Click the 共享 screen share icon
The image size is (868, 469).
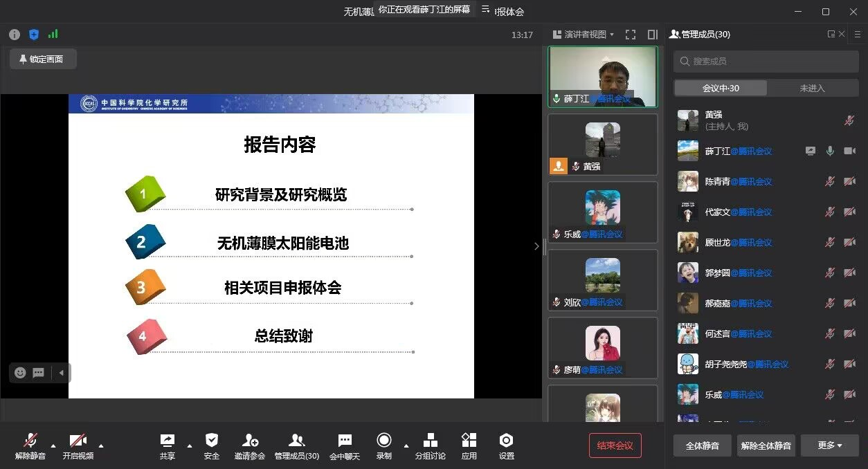[168, 441]
